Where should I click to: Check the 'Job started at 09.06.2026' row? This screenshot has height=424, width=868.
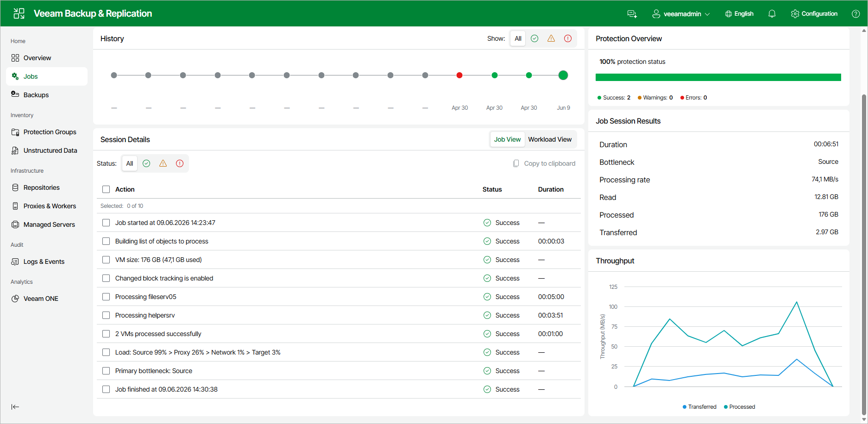pyautogui.click(x=106, y=223)
